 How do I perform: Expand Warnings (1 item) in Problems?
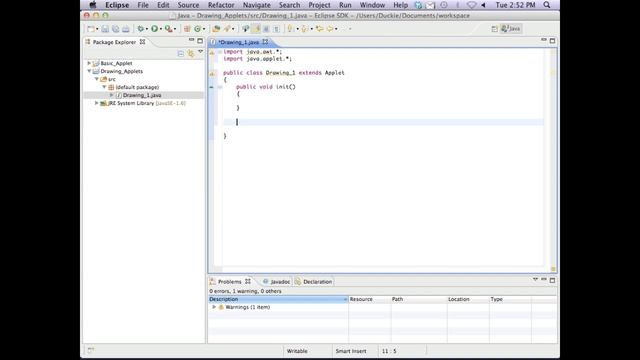[x=214, y=307]
